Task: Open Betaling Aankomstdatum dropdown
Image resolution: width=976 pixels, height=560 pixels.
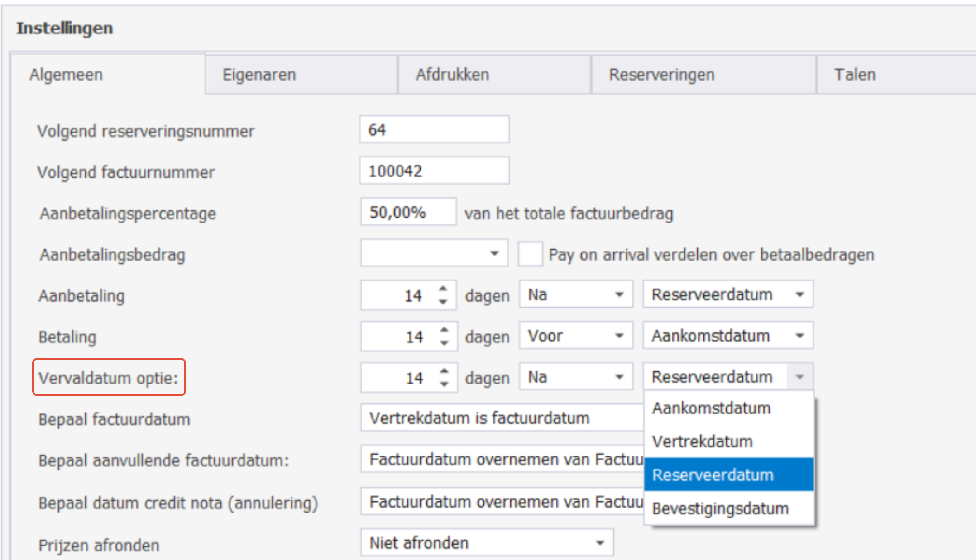Action: tap(799, 336)
